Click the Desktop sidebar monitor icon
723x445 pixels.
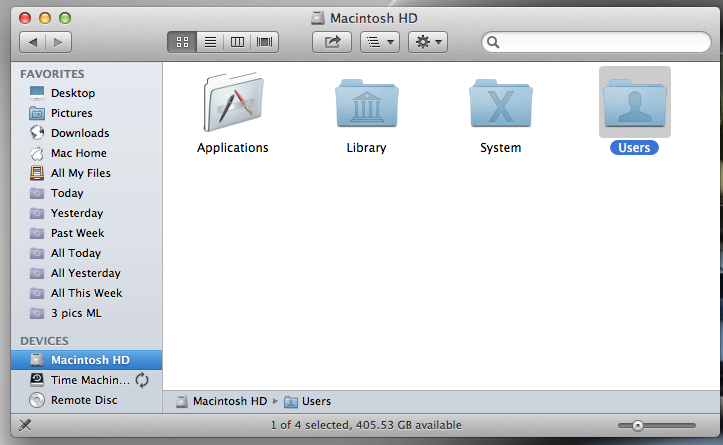[37, 93]
